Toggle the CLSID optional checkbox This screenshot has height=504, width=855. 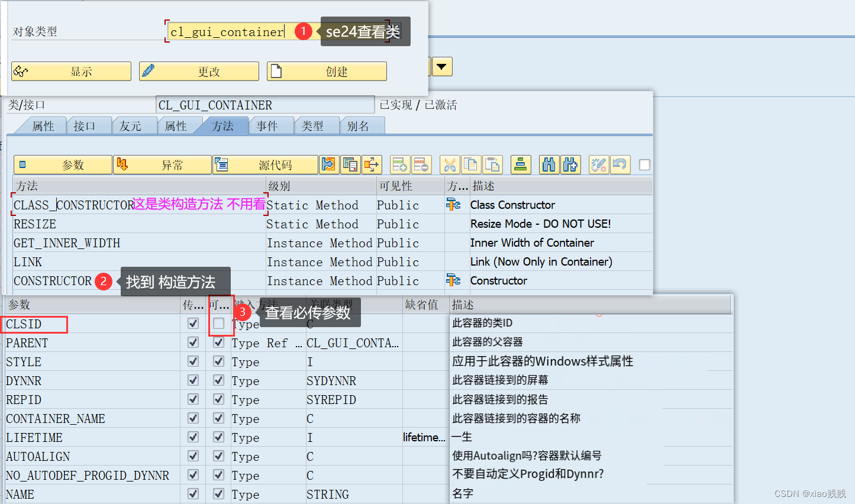click(219, 324)
